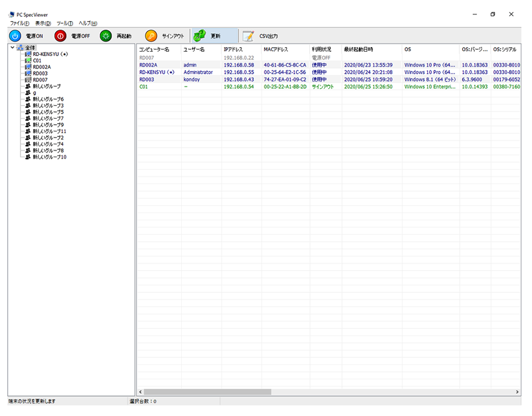The image size is (532, 416).
Task: Select the C01 computer in tree
Action: (37, 60)
